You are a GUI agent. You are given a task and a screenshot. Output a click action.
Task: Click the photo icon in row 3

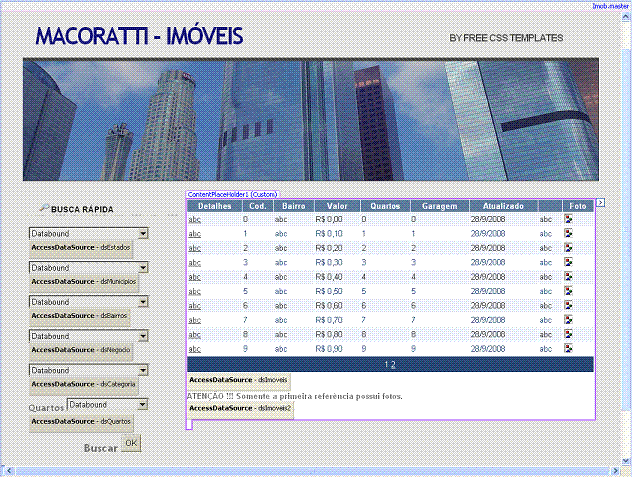pos(569,262)
